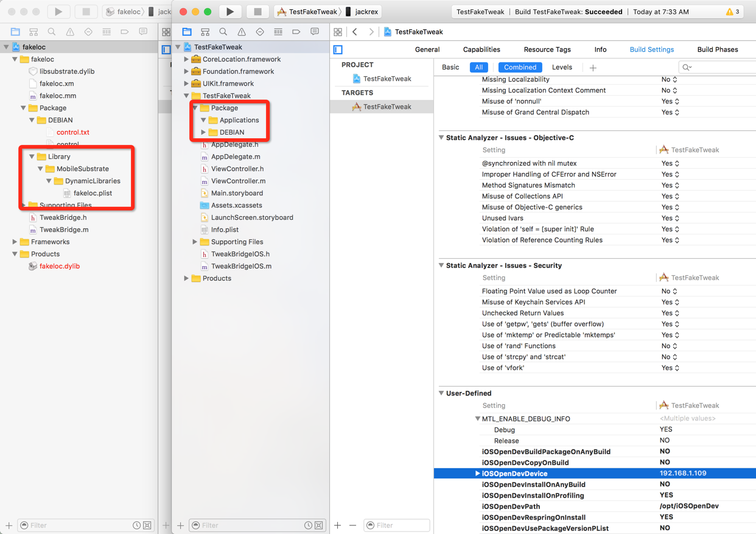Select All build settings filter
The height and width of the screenshot is (534, 756).
pos(479,68)
